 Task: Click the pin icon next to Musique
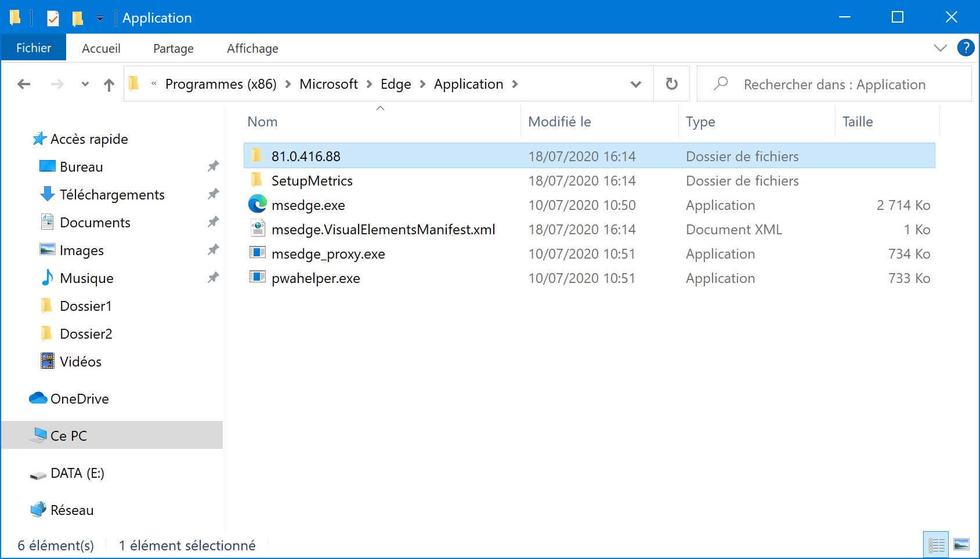213,278
